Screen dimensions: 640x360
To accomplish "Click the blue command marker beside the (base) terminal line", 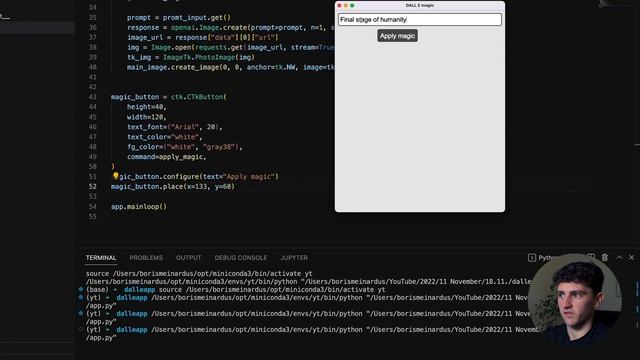I will click(x=81, y=289).
